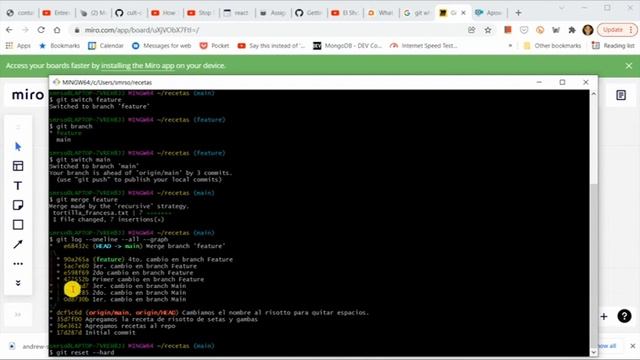Open the Reading list

pos(613,46)
